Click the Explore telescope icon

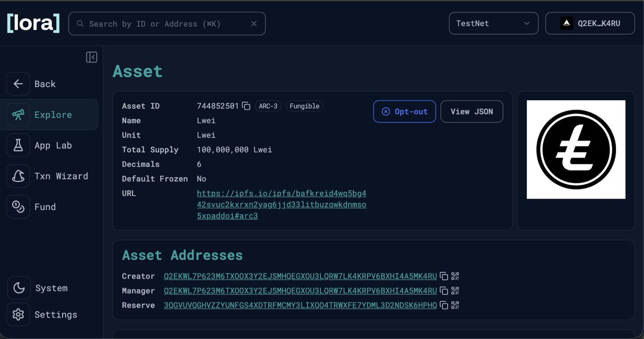(x=18, y=114)
